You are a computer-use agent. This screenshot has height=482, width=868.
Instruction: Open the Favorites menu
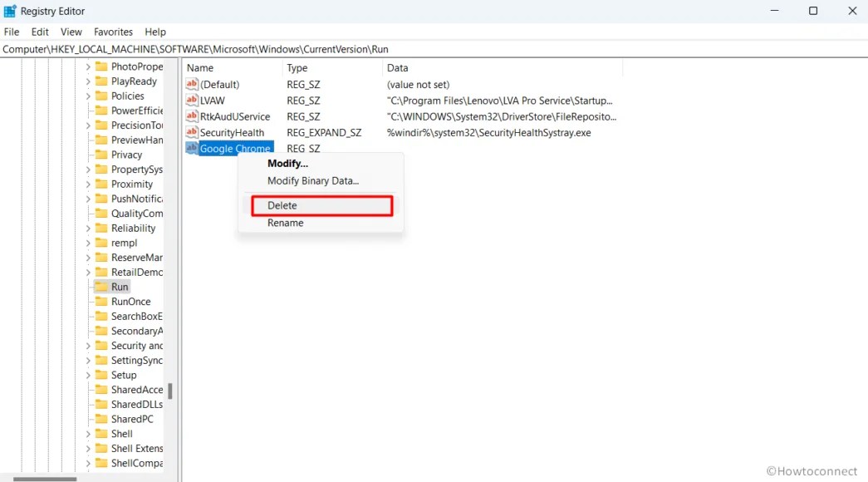click(113, 32)
